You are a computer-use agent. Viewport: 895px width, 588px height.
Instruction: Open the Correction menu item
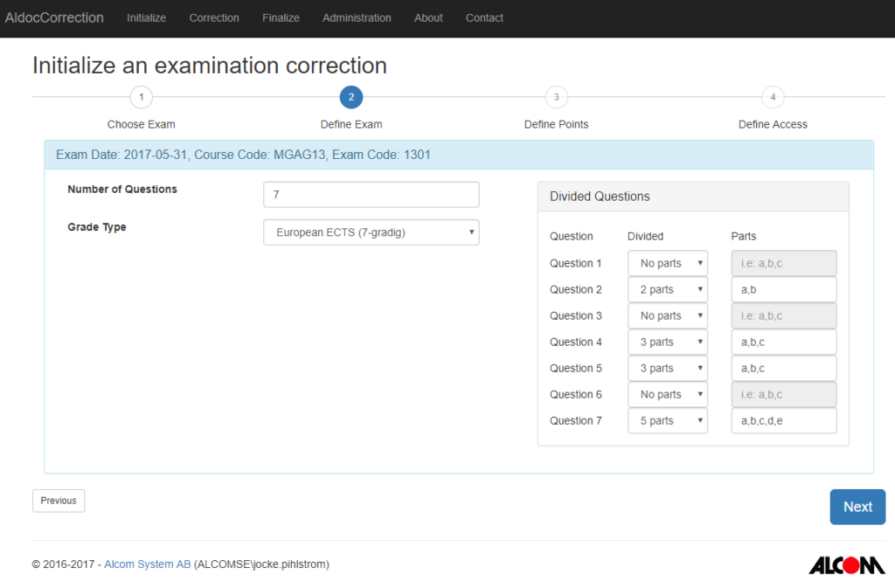(x=214, y=17)
